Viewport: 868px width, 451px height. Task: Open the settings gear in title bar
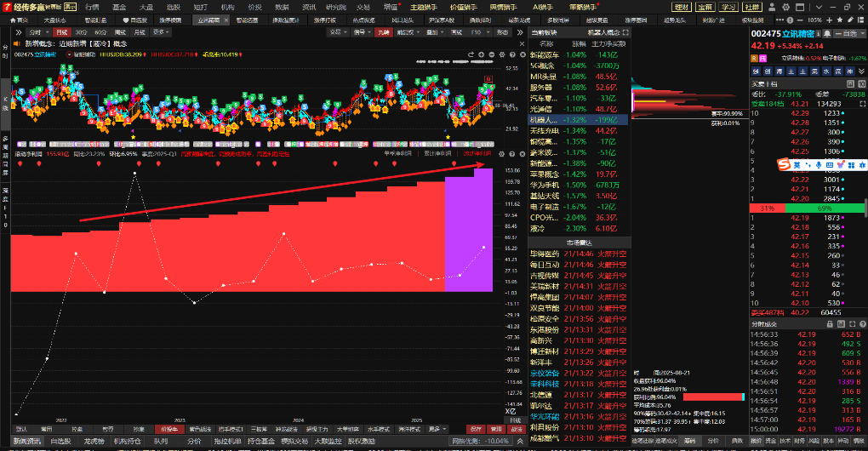[786, 7]
